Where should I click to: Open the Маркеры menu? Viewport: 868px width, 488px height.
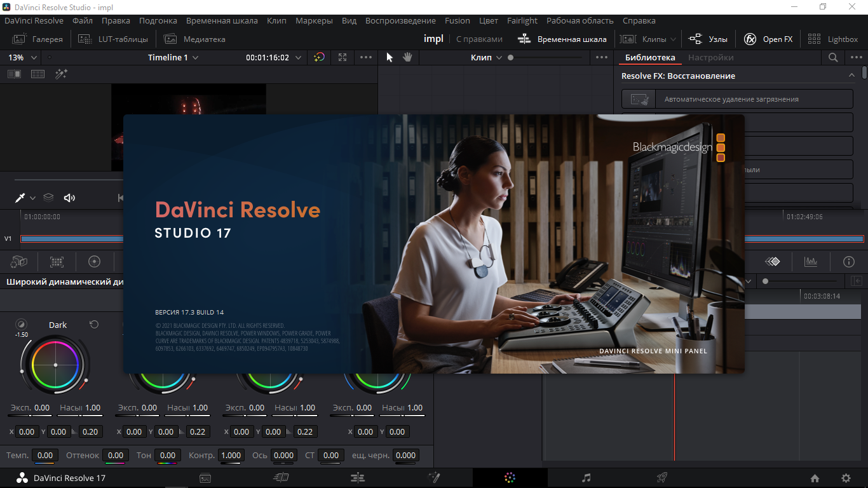click(x=314, y=20)
